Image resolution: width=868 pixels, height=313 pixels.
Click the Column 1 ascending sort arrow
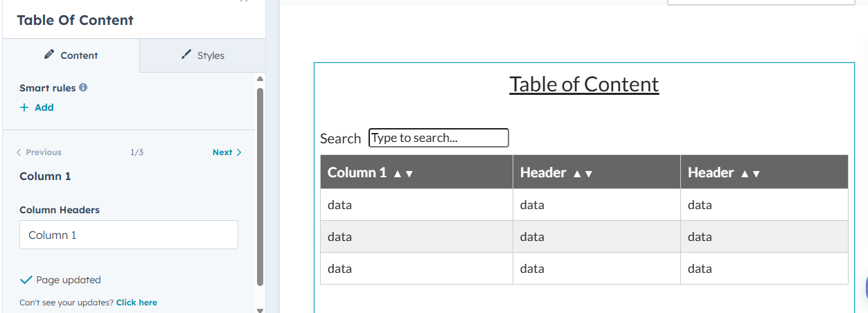[397, 174]
